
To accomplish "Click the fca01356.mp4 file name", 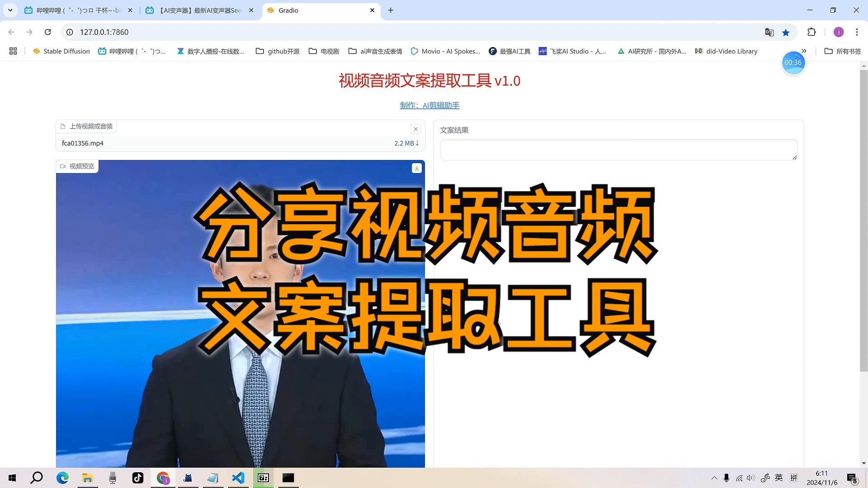I will click(83, 142).
